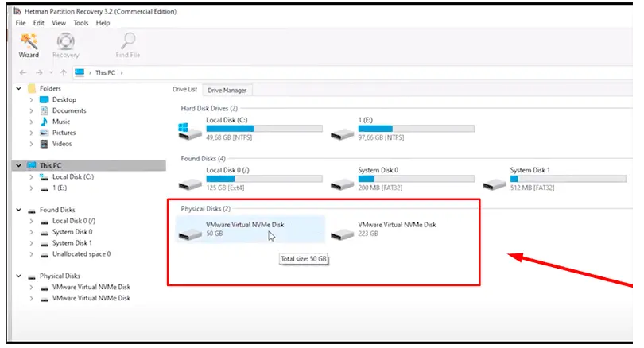Select Local Disk 0 (/) tree item
The width and height of the screenshot is (644, 348).
pos(74,221)
